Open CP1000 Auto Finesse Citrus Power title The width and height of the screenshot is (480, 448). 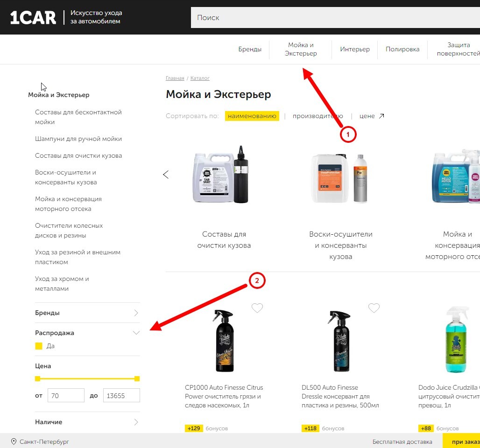click(224, 396)
